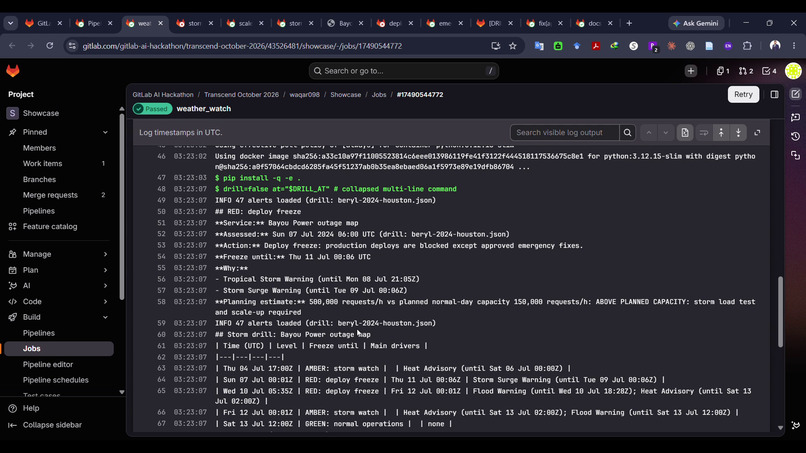Collapse the Build menu

point(105,317)
